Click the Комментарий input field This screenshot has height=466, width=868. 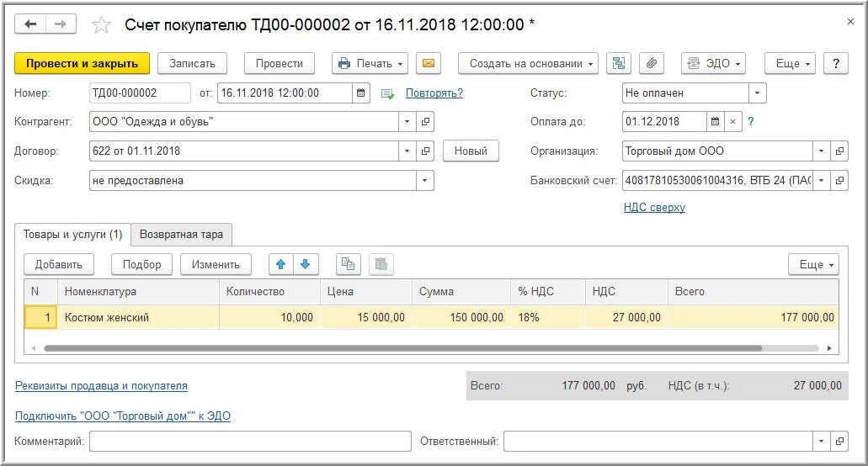[250, 441]
